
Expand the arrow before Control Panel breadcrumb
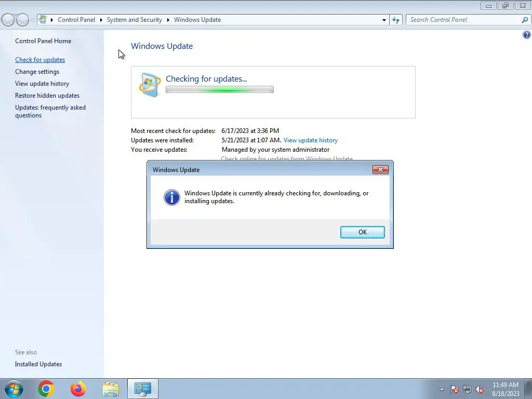(51, 20)
